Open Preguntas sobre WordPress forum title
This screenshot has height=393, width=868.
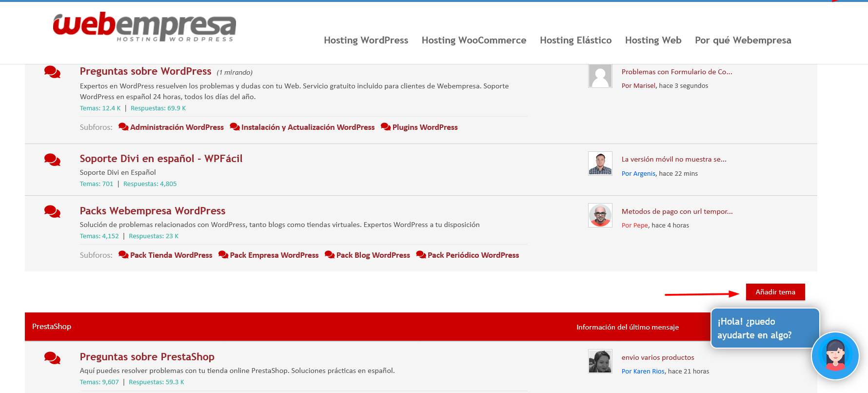(145, 71)
